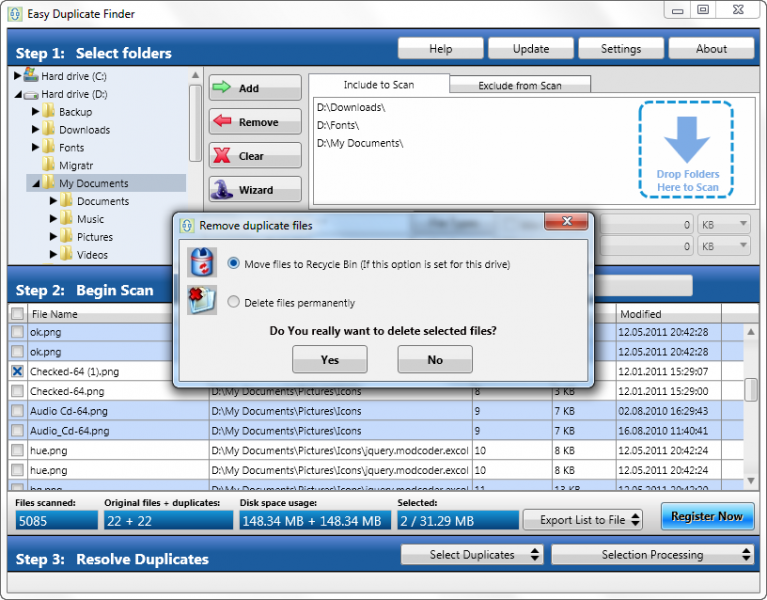Viewport: 767px width, 600px height.
Task: Click the Downloads folder icon
Action: click(48, 129)
